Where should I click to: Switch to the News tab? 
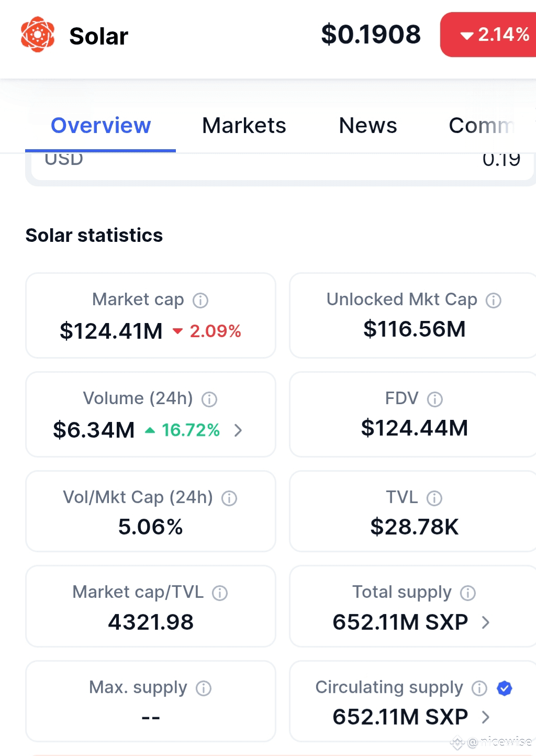click(x=368, y=126)
